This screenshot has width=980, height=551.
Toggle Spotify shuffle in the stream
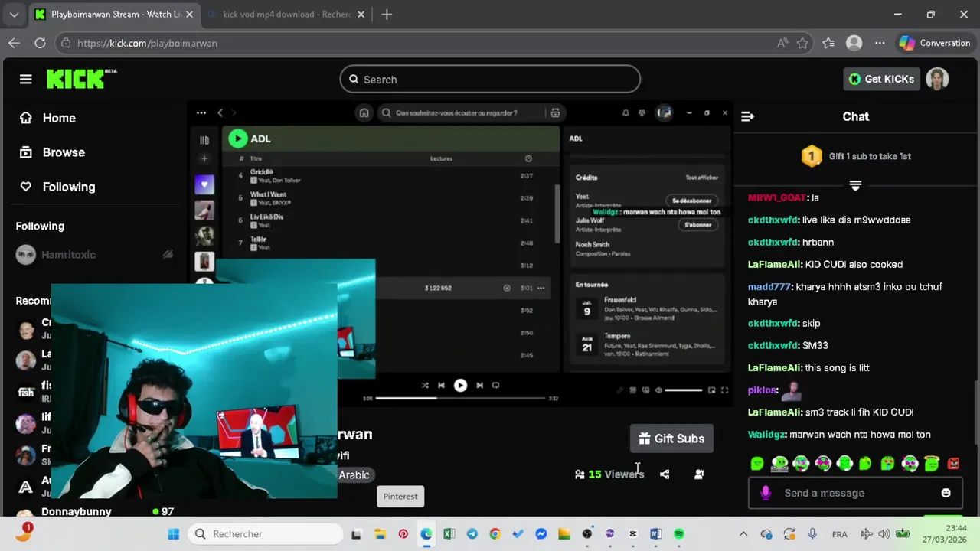425,386
